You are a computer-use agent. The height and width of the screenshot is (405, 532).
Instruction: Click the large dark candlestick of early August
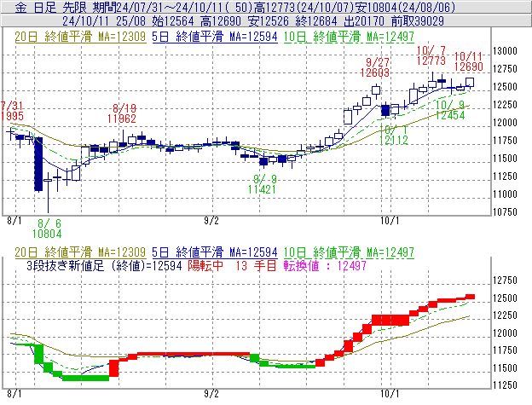[x=38, y=164]
